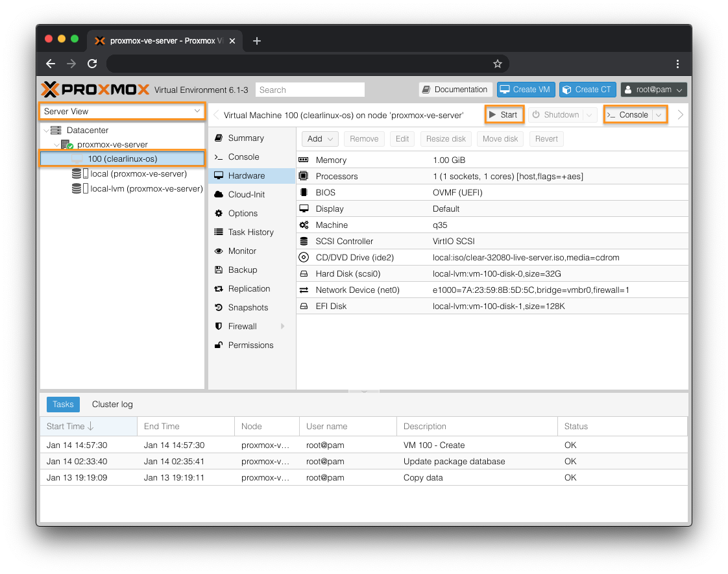Bookmark page with star icon
Screen dimensions: 728x574
click(497, 64)
